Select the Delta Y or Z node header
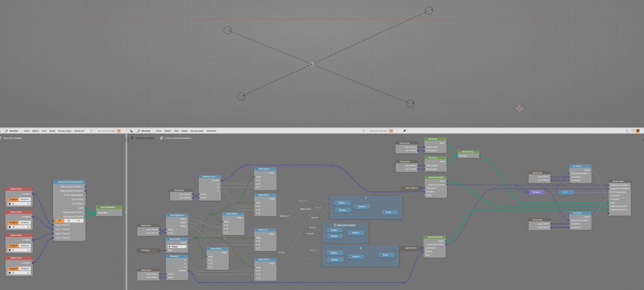This screenshot has height=290, width=644. point(265,229)
